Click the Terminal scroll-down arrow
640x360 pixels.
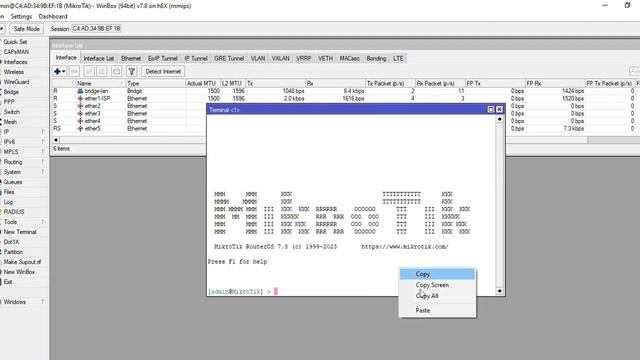(x=499, y=291)
